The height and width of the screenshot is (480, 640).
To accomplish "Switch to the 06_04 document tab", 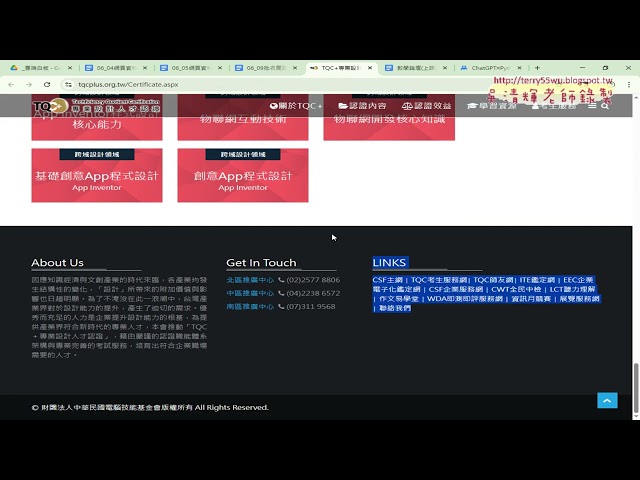I will click(116, 68).
